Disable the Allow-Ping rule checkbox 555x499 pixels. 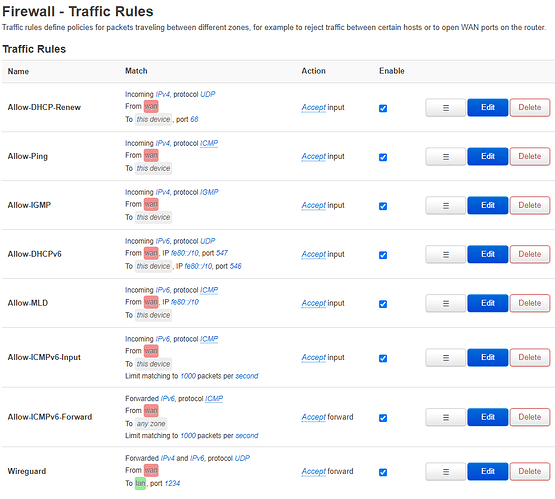point(383,157)
